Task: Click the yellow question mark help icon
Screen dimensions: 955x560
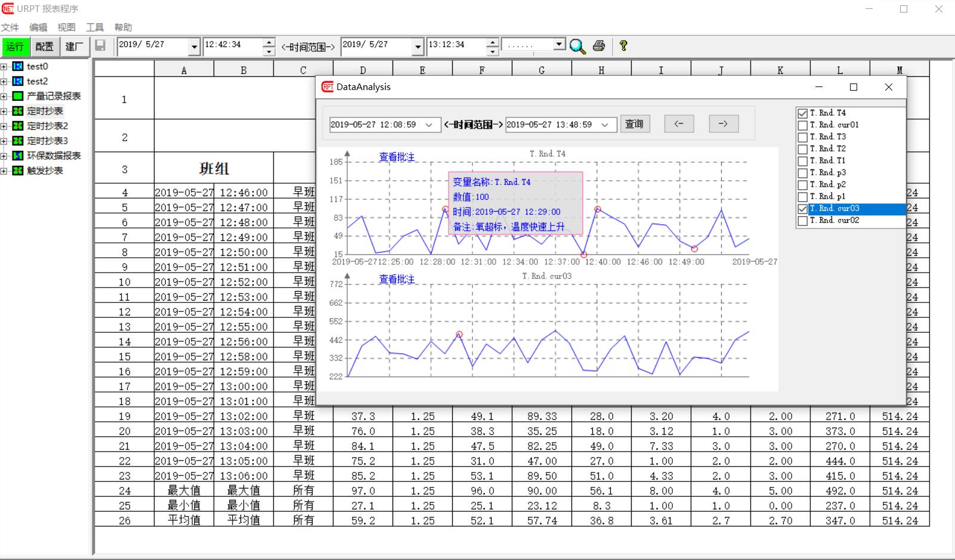Action: point(623,46)
